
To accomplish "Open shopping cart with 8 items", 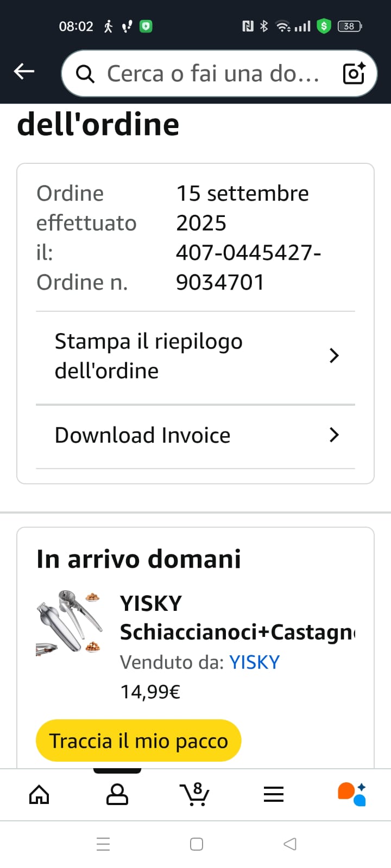I will click(x=194, y=794).
